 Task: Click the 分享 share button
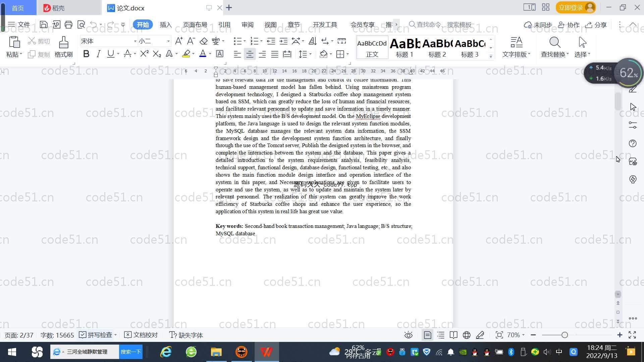(x=596, y=25)
